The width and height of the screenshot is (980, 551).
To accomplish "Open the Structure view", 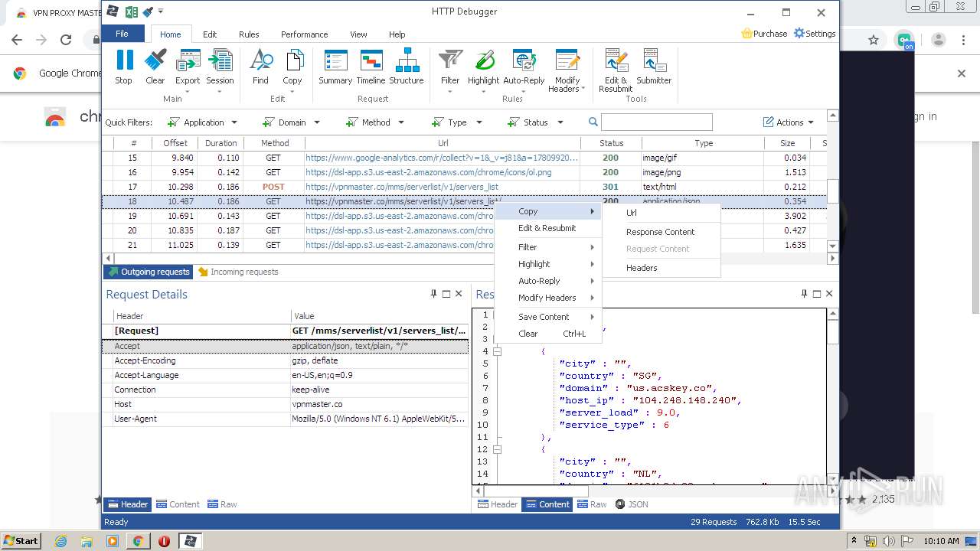I will click(407, 67).
